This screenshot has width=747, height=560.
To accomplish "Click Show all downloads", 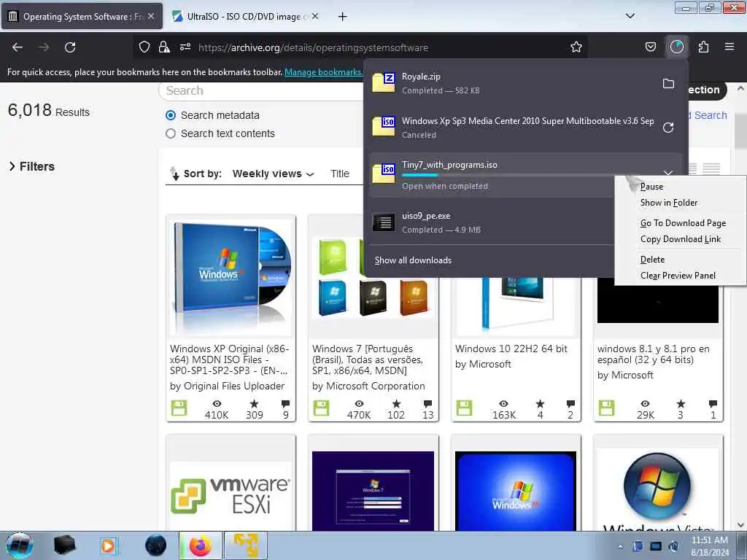I will pyautogui.click(x=413, y=260).
